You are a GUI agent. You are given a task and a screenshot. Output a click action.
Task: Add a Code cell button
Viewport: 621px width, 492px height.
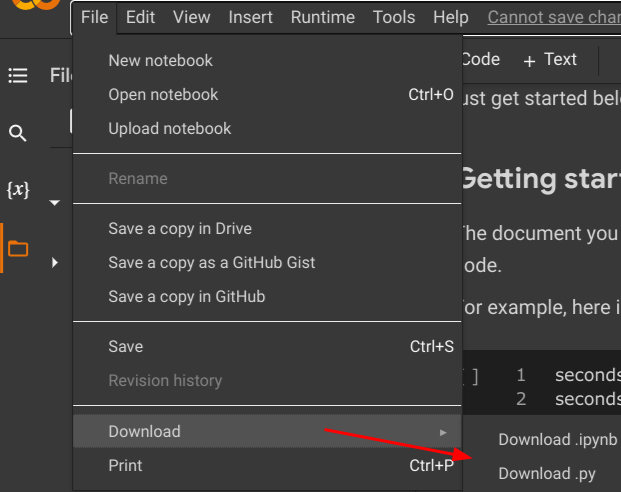point(480,59)
